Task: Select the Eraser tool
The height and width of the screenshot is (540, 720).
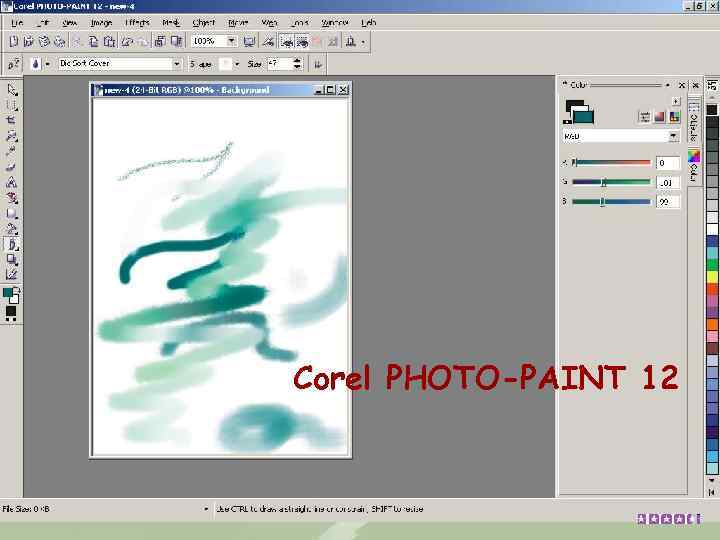Action: (x=12, y=167)
